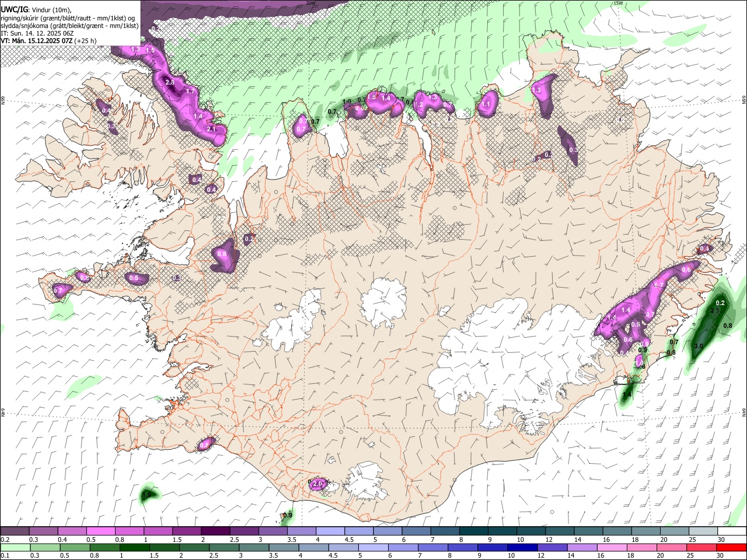Select the dark mauve swatch above the 0.2 label
The width and height of the screenshot is (747, 560).
click(x=15, y=531)
